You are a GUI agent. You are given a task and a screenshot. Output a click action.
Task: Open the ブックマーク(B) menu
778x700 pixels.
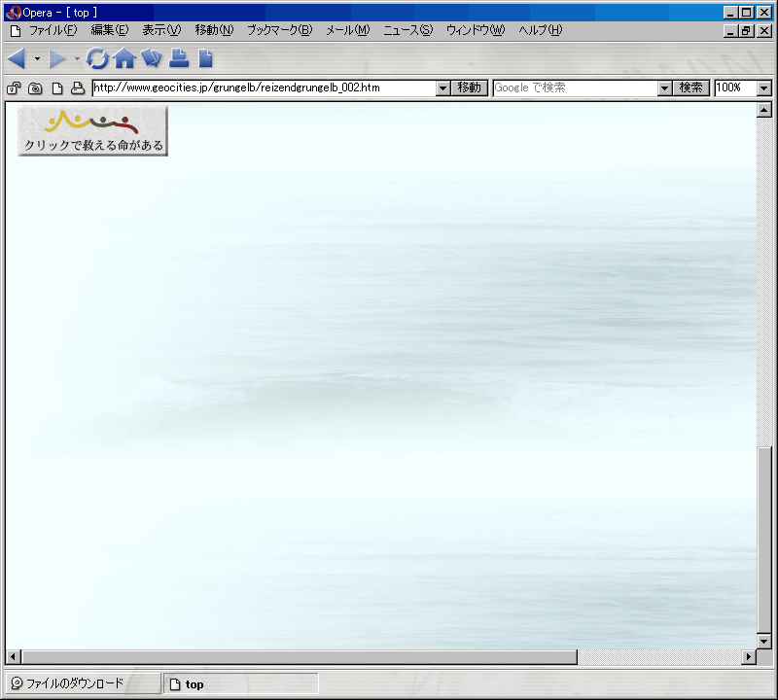click(280, 30)
